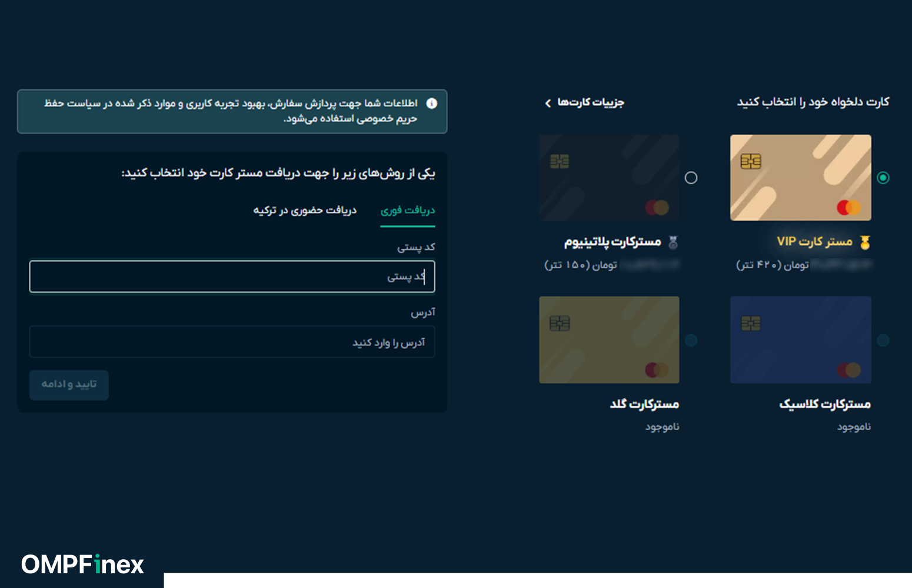Viewport: 912px width, 588px height.
Task: Click the مسترکارت گلد label
Action: pos(644,404)
